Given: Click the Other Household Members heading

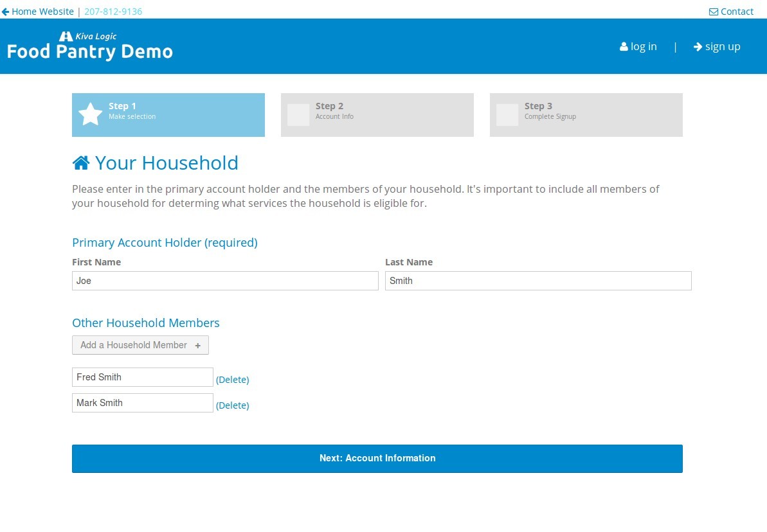Looking at the screenshot, I should click(146, 323).
